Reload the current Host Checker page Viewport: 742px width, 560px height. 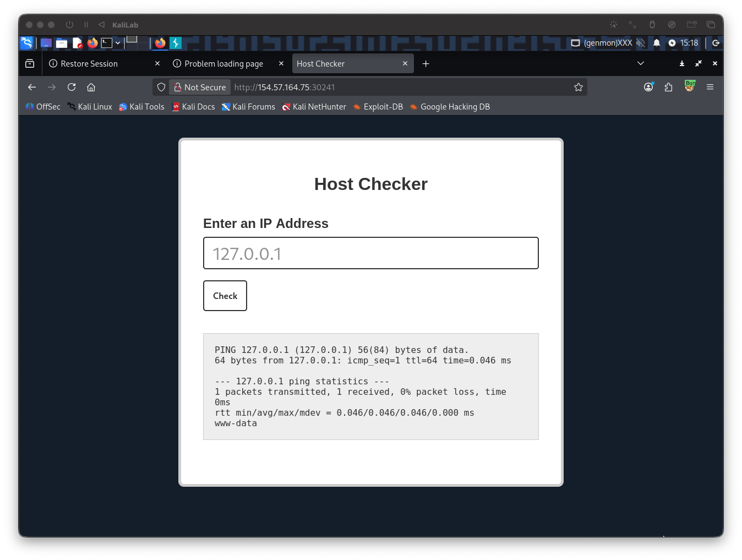tap(72, 87)
